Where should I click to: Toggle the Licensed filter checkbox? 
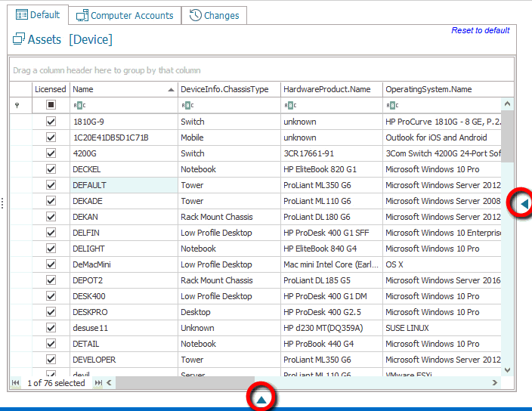tap(51, 105)
